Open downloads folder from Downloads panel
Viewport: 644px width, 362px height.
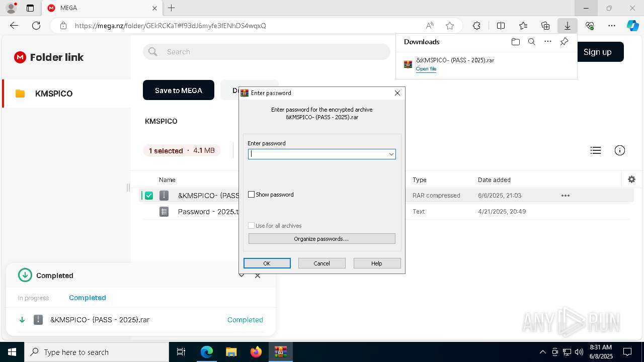point(515,42)
